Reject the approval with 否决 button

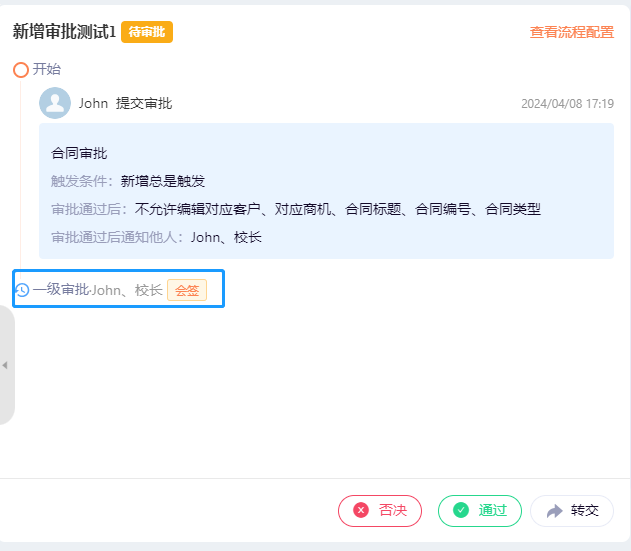point(380,511)
